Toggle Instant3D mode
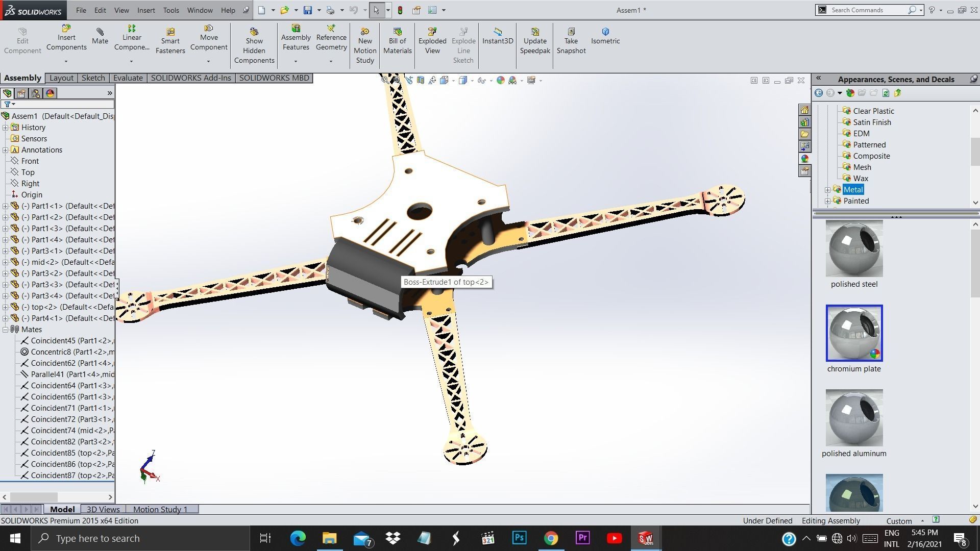 tap(498, 36)
